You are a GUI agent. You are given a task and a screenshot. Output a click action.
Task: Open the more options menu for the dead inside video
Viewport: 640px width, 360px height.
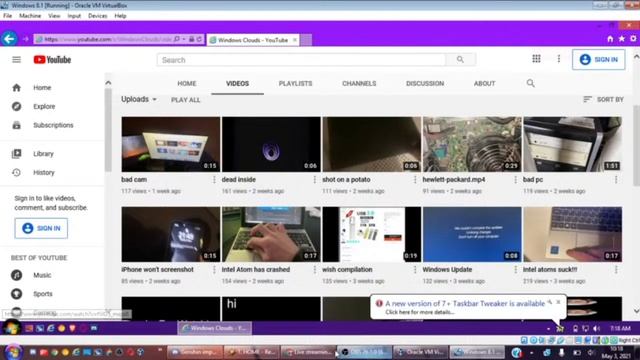click(x=314, y=180)
